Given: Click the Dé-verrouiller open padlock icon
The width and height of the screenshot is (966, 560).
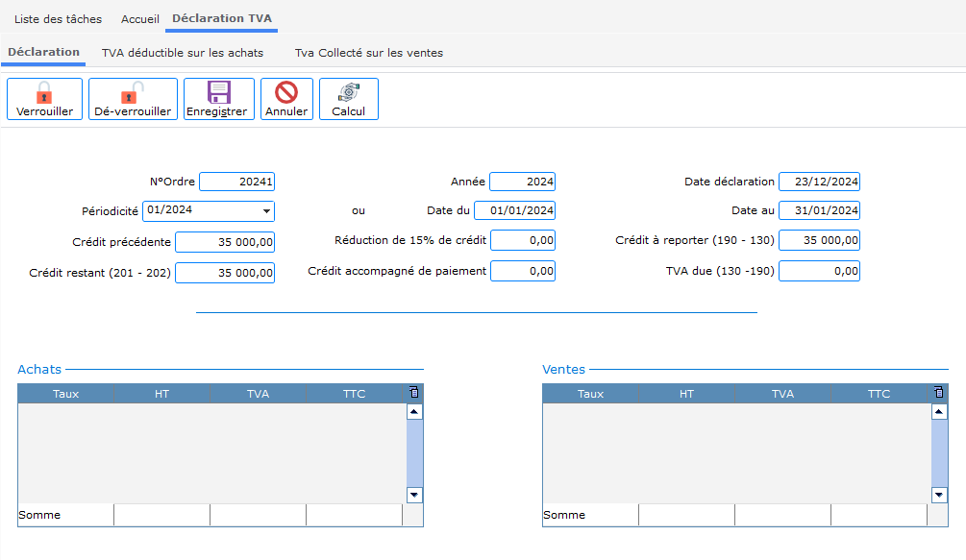Looking at the screenshot, I should tap(133, 93).
